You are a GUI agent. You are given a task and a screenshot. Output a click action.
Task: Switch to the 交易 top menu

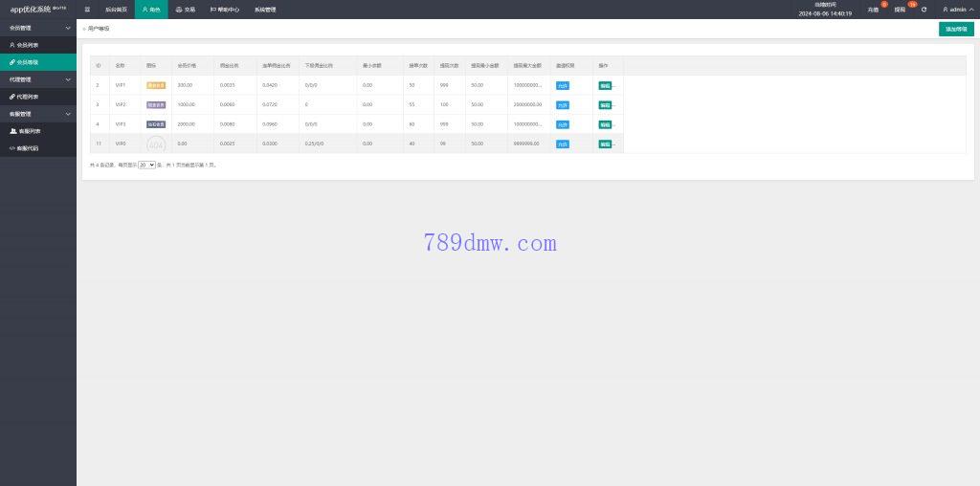point(186,10)
